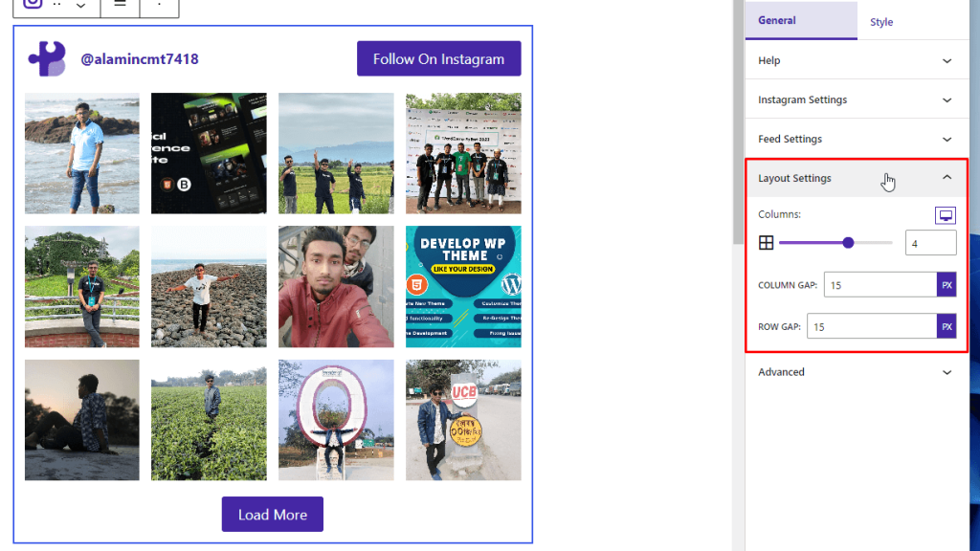Select the grid icon next to the Columns slider

766,242
